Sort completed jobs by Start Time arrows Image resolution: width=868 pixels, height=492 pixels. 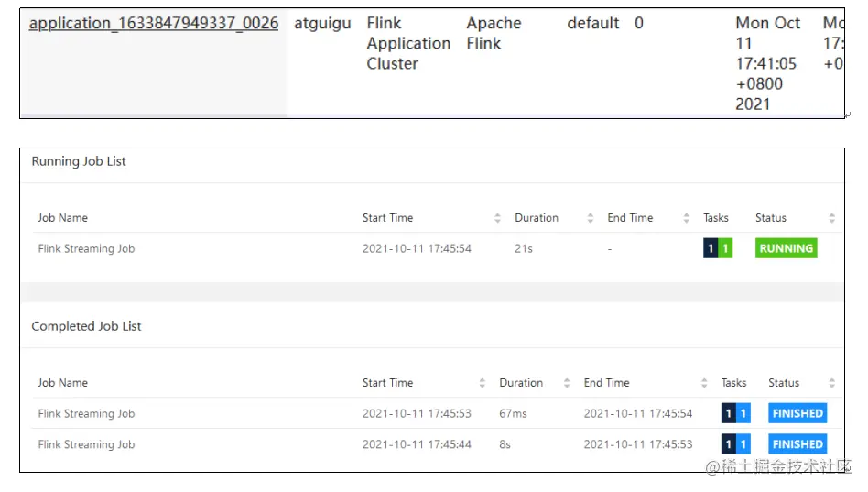tap(483, 383)
